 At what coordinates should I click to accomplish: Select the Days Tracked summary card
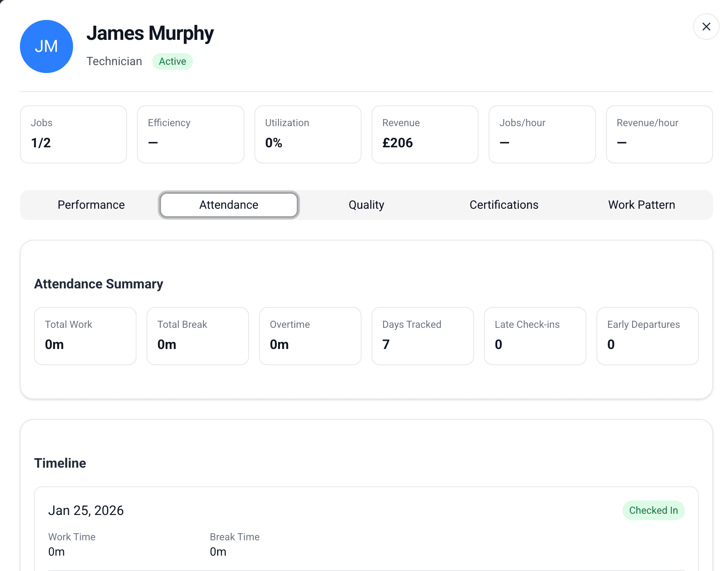pyautogui.click(x=423, y=336)
